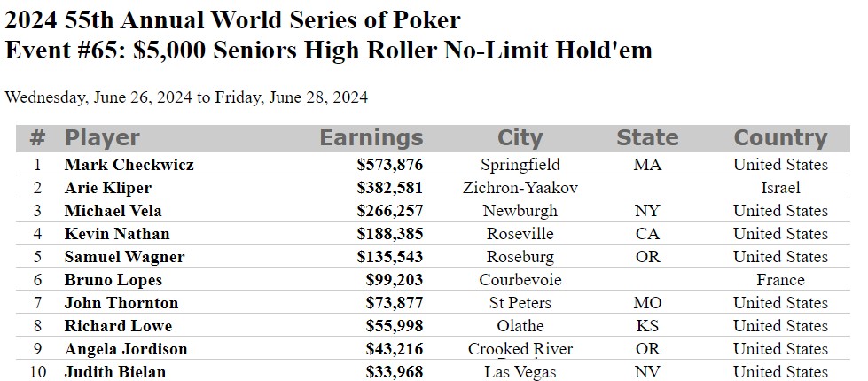Open Angela Jordison player entry
The image size is (868, 381).
point(126,349)
